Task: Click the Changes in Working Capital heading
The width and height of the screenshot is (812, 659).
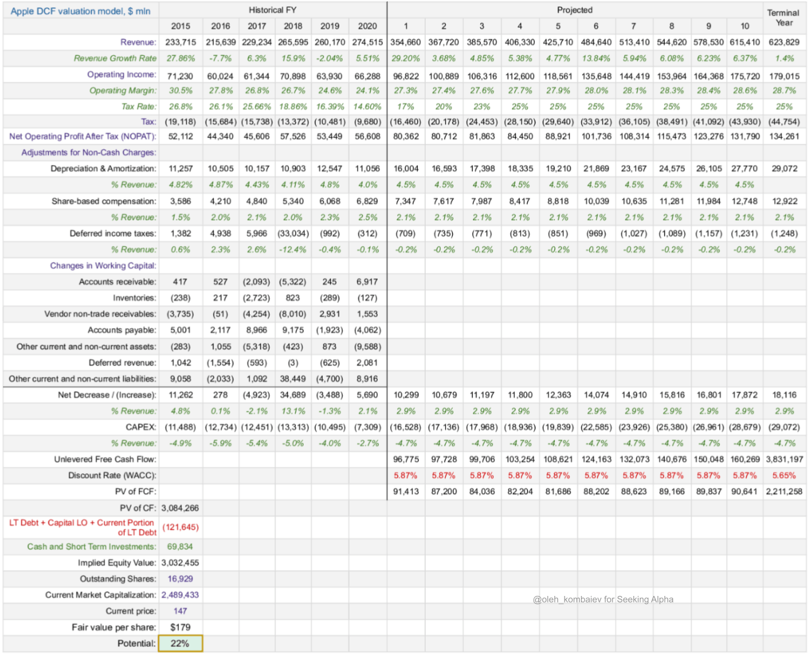Action: [104, 266]
